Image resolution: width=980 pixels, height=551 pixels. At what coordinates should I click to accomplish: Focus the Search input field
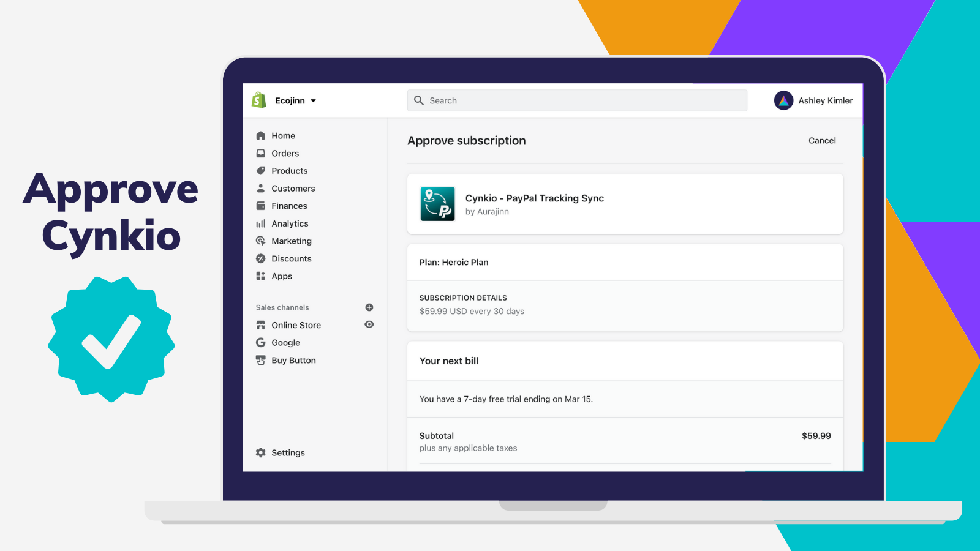[577, 100]
